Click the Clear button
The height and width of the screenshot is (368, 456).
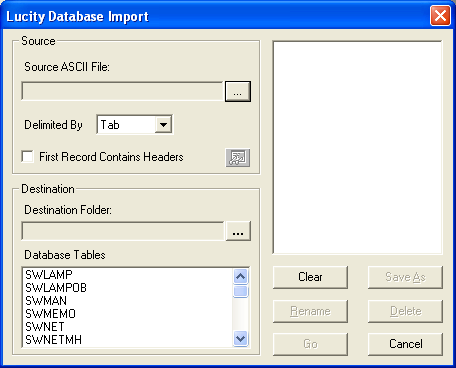[x=310, y=277]
